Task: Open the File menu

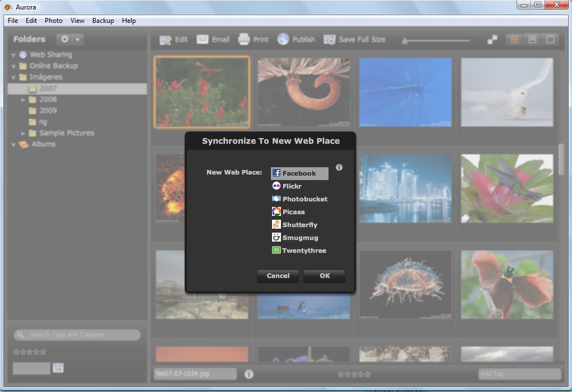Action: tap(13, 21)
